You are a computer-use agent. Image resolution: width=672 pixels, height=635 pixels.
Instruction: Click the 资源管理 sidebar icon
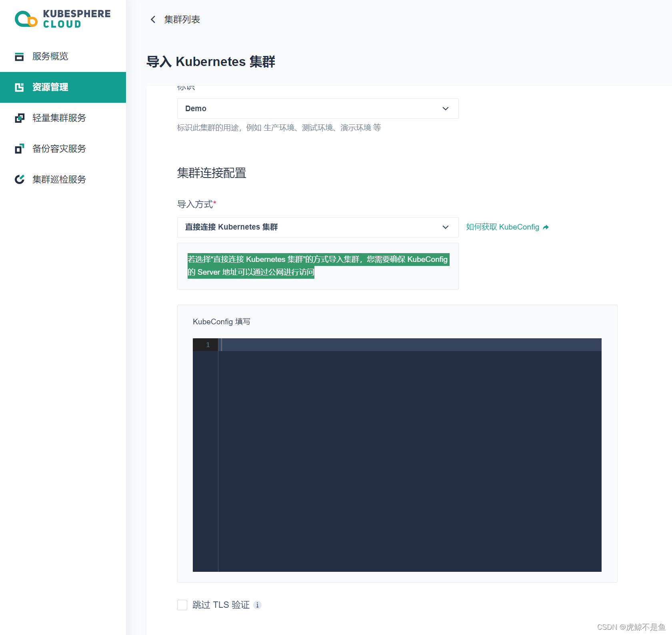click(x=19, y=87)
